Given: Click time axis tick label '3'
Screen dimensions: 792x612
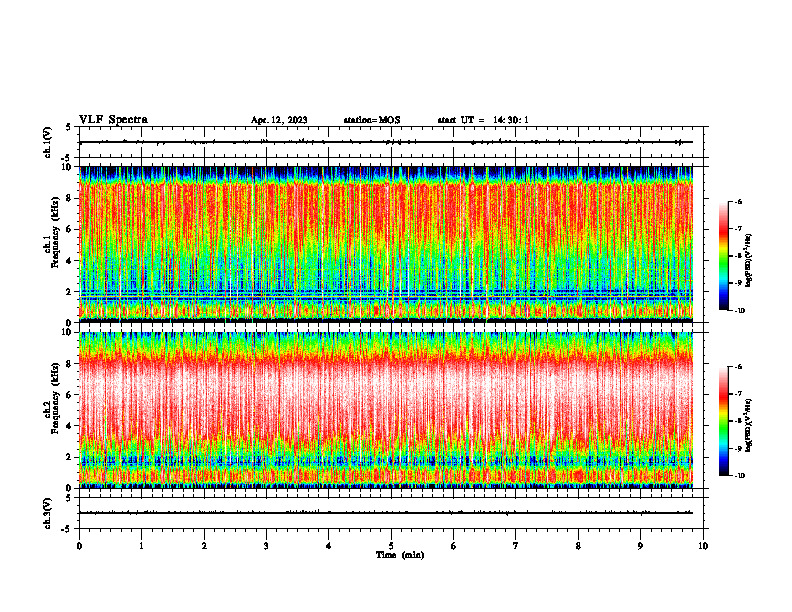Looking at the screenshot, I should pos(266,546).
